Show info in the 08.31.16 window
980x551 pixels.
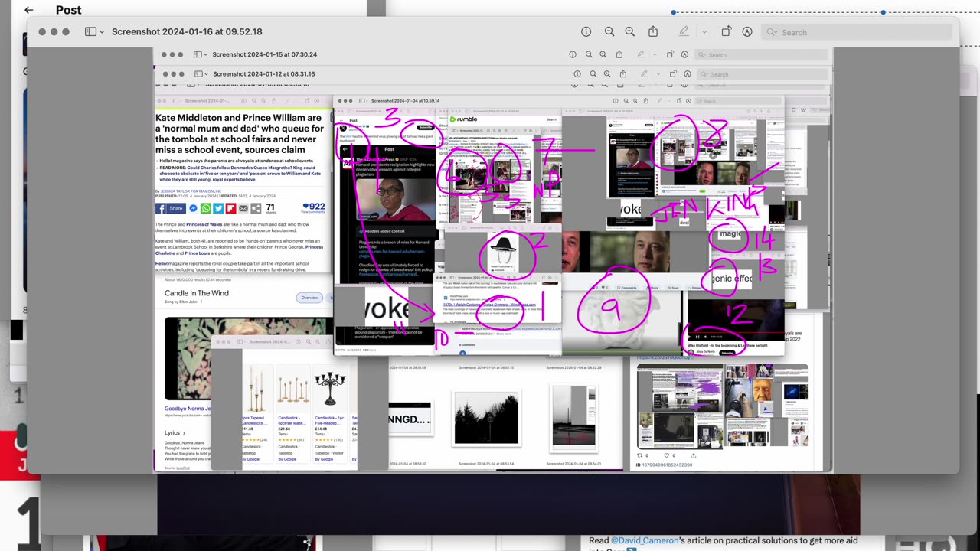577,74
